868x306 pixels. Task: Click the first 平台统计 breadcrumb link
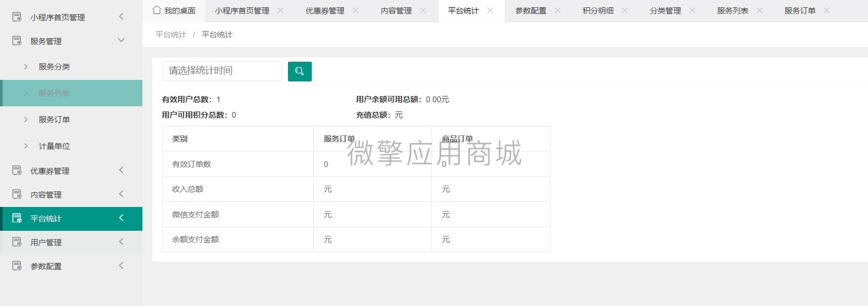tap(171, 35)
